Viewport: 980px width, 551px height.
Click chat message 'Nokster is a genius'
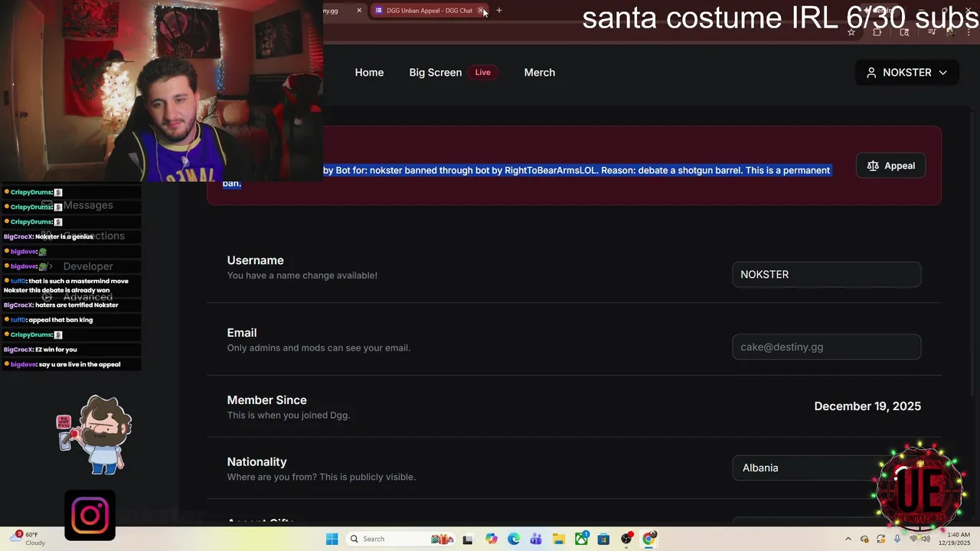pyautogui.click(x=64, y=236)
